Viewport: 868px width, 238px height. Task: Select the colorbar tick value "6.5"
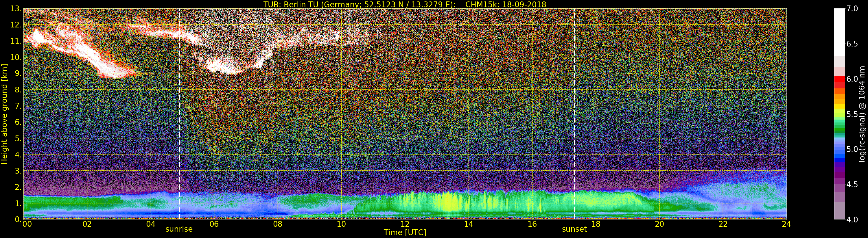pyautogui.click(x=852, y=44)
